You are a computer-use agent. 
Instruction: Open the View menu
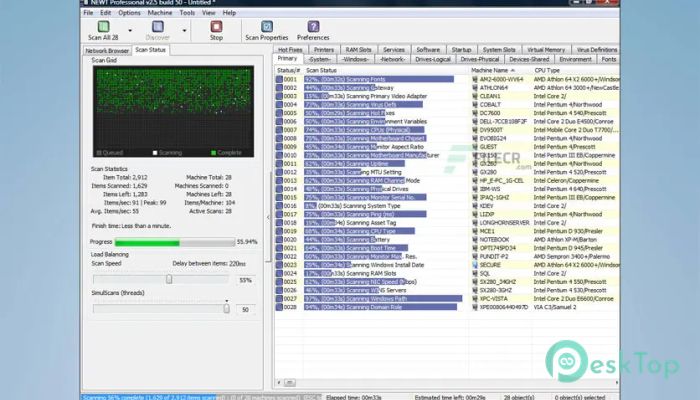tap(208, 13)
